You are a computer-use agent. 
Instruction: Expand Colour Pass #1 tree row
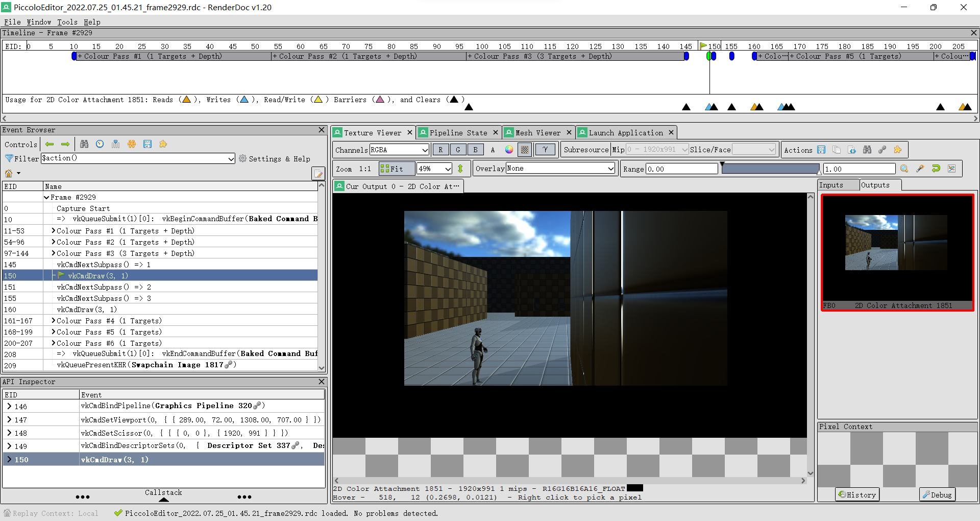pyautogui.click(x=53, y=231)
